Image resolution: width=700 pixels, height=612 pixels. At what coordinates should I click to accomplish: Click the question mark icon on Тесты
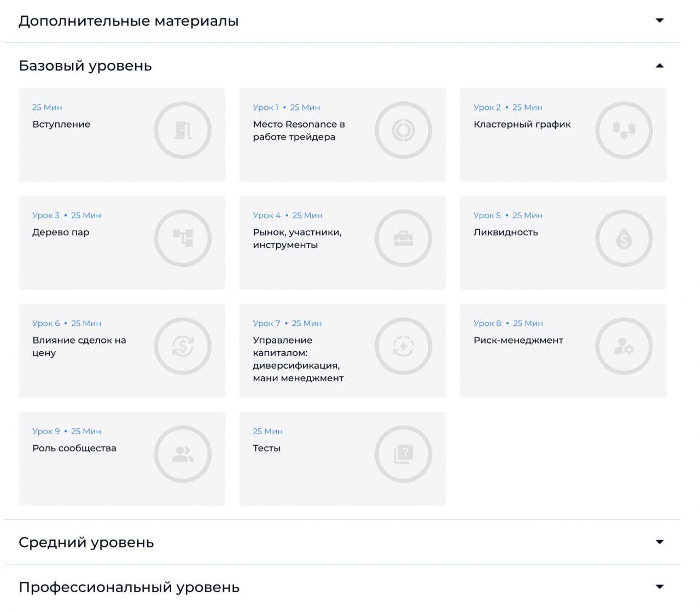[404, 454]
